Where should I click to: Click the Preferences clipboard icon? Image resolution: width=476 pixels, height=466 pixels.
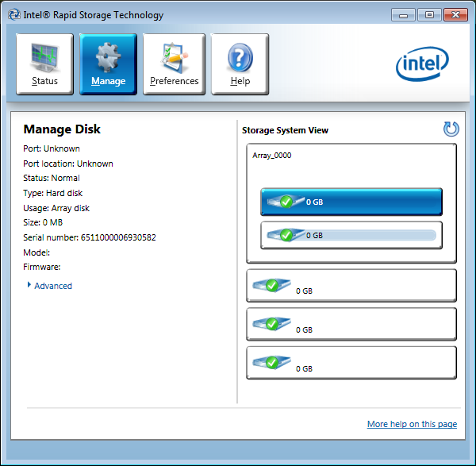click(x=174, y=57)
